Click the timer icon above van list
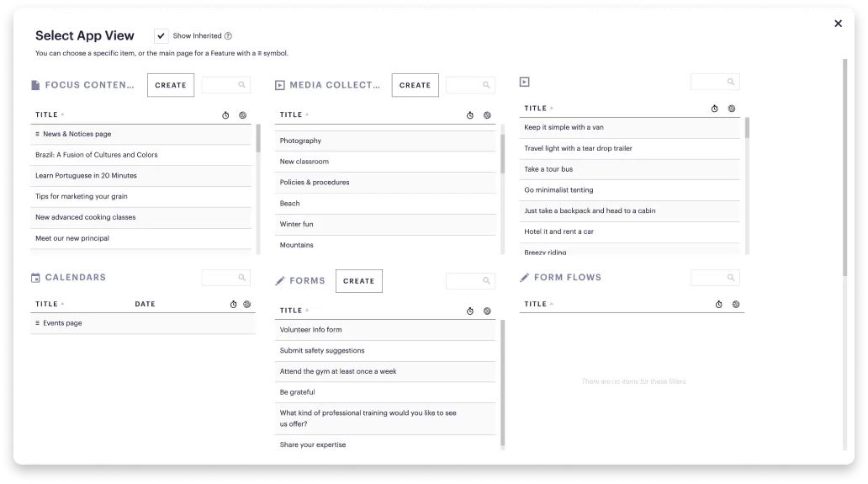This screenshot has width=868, height=484. pyautogui.click(x=715, y=109)
